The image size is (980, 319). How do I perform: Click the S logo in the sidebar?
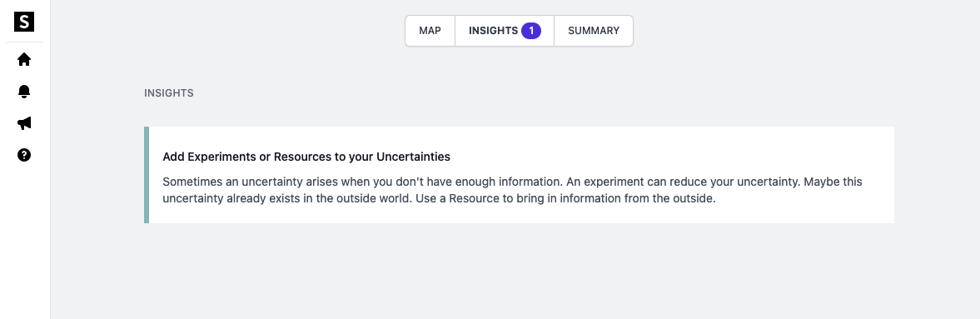[24, 22]
